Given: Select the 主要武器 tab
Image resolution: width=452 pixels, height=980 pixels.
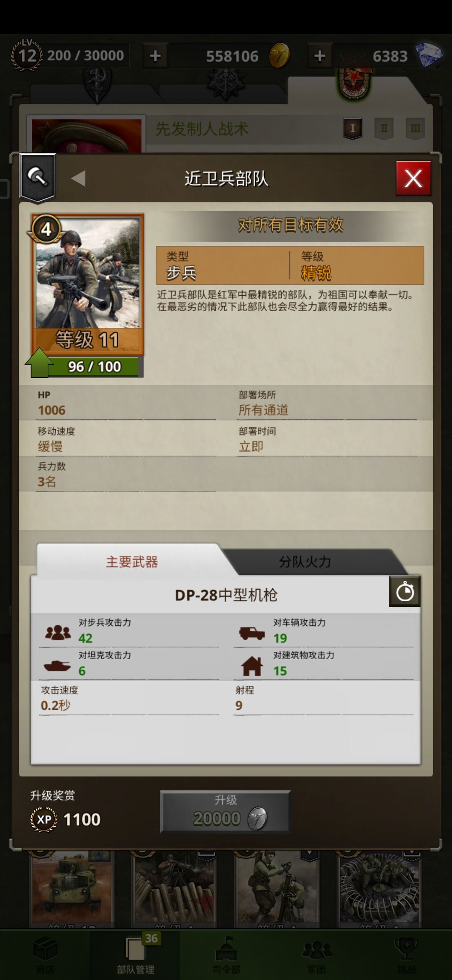Looking at the screenshot, I should tap(132, 562).
